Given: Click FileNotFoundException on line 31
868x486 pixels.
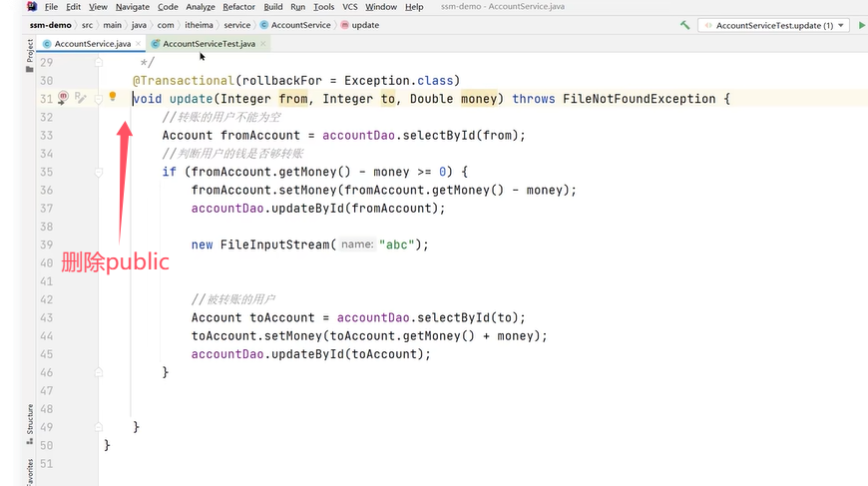Looking at the screenshot, I should coord(640,99).
